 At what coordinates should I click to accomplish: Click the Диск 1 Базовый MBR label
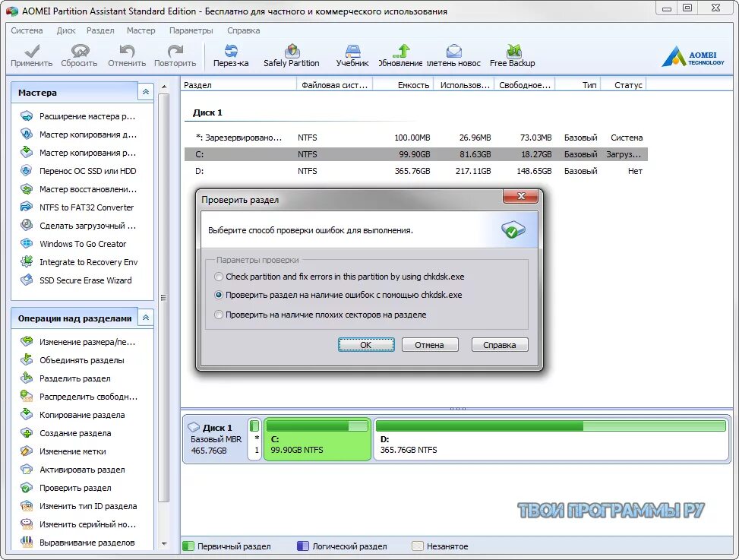tap(216, 439)
